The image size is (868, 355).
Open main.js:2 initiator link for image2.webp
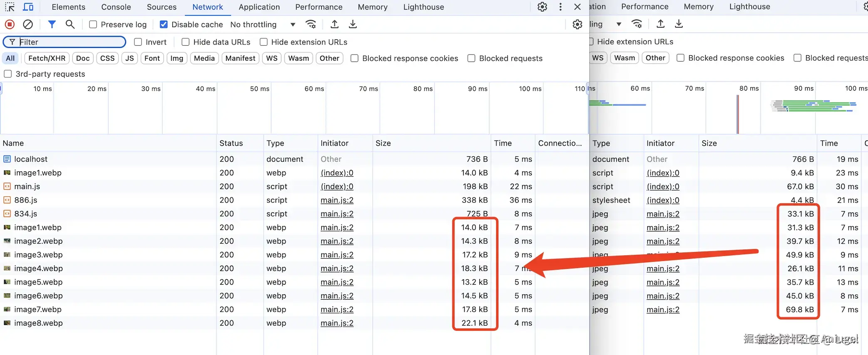pyautogui.click(x=337, y=241)
